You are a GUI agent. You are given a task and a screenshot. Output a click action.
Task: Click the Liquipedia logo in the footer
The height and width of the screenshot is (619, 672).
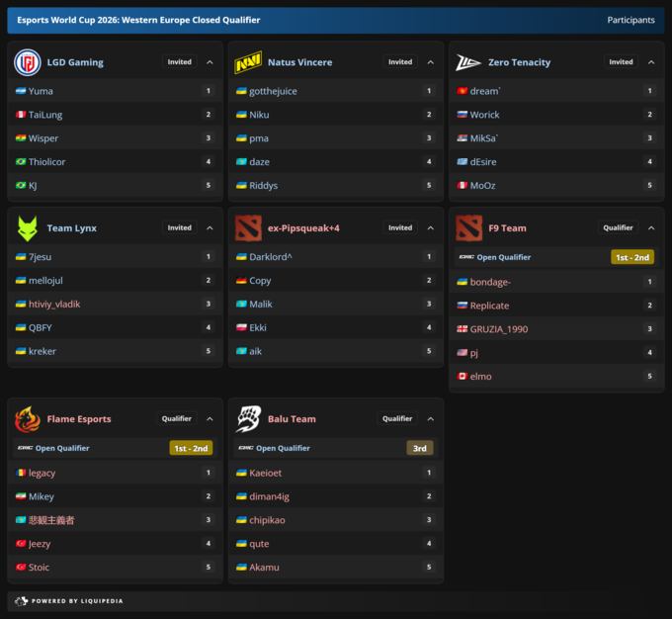pyautogui.click(x=22, y=601)
